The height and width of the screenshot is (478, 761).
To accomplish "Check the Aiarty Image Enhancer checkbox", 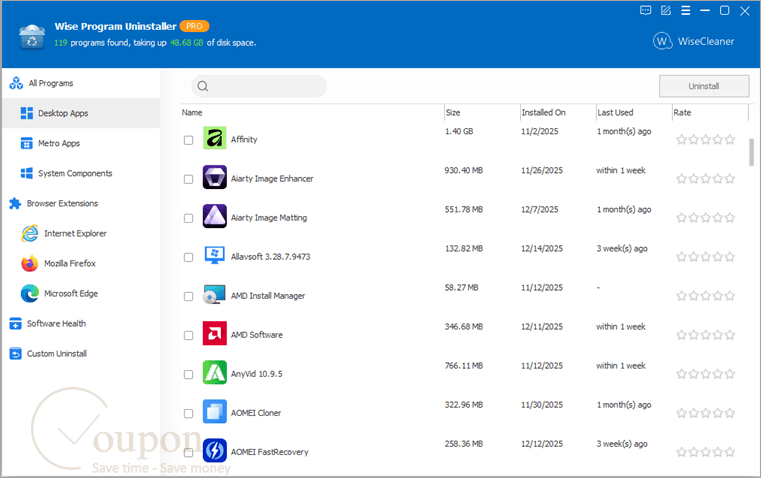I will 188,180.
